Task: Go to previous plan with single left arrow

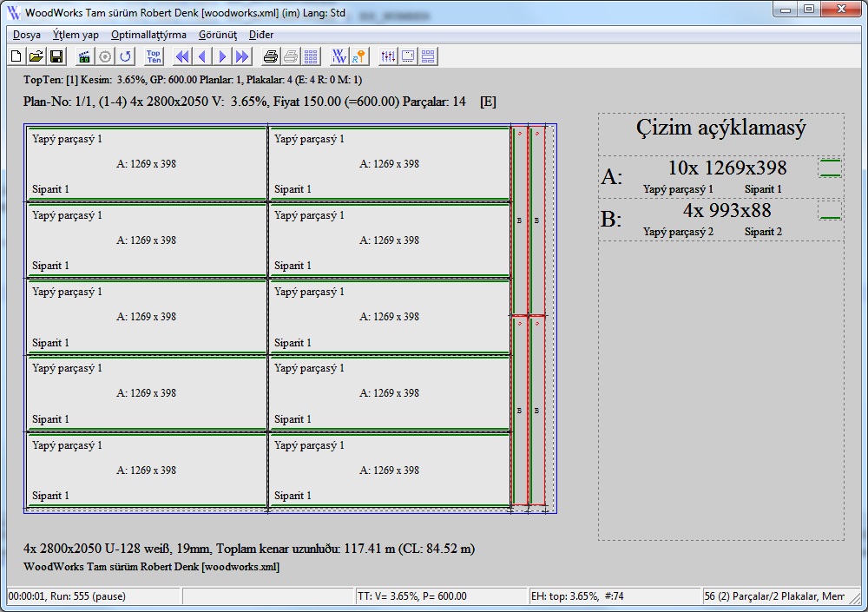Action: [202, 56]
